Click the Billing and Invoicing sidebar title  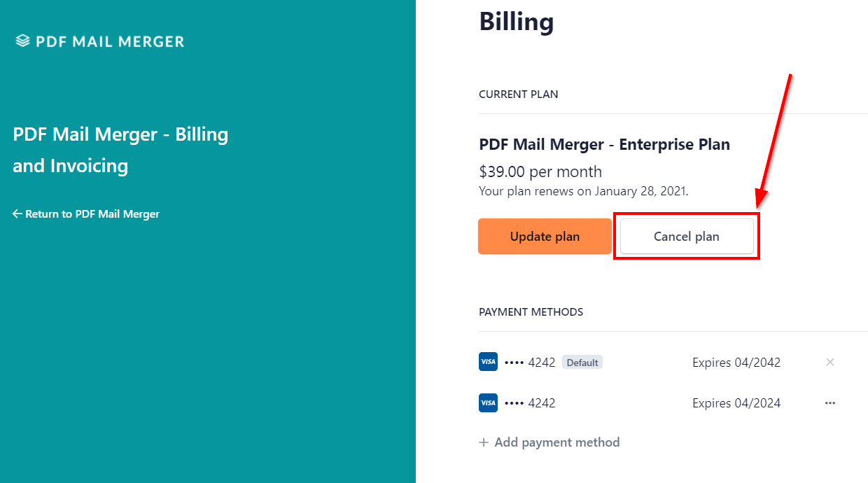pyautogui.click(x=120, y=150)
